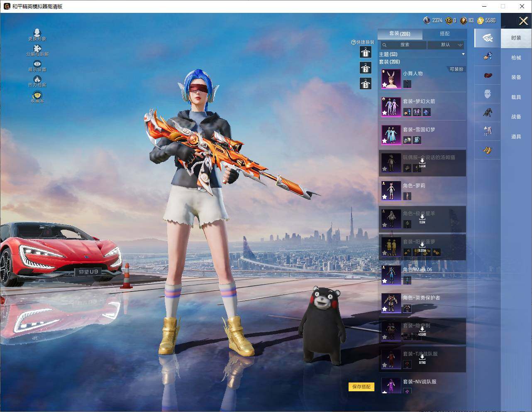Select the 角色-Mark.06 character thumbnail

(x=391, y=275)
